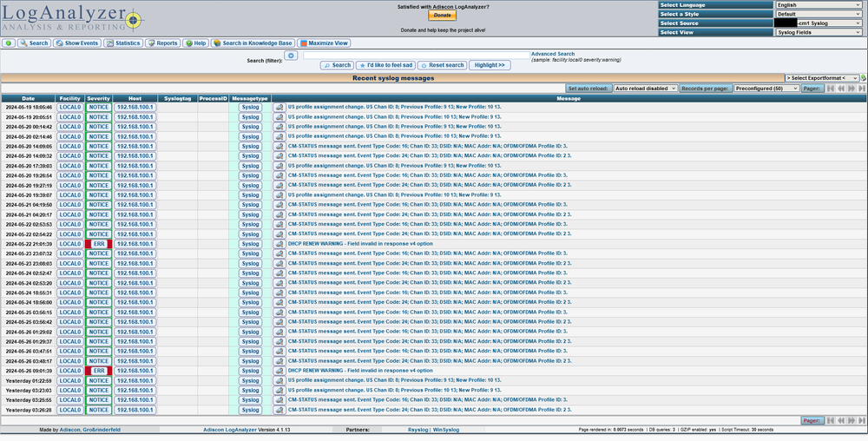Open details icon for 2024-05-25 03:56:15 row
The height and width of the screenshot is (441, 868).
pos(279,312)
